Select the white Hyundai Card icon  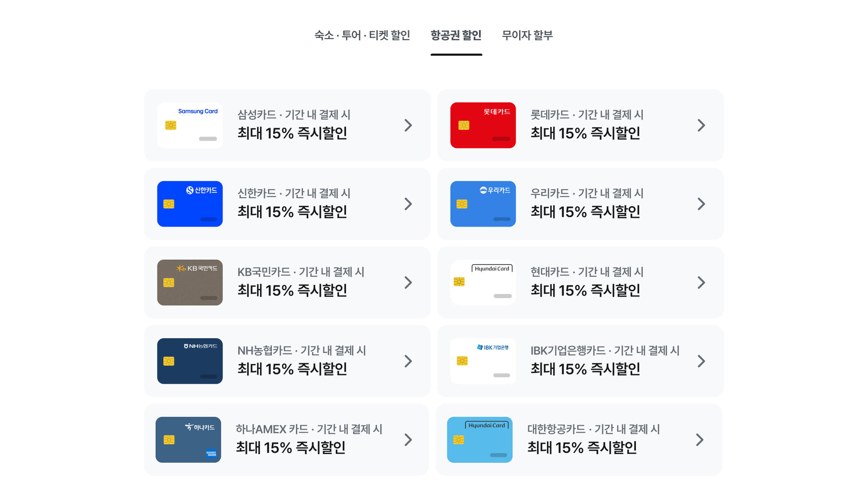tap(483, 283)
